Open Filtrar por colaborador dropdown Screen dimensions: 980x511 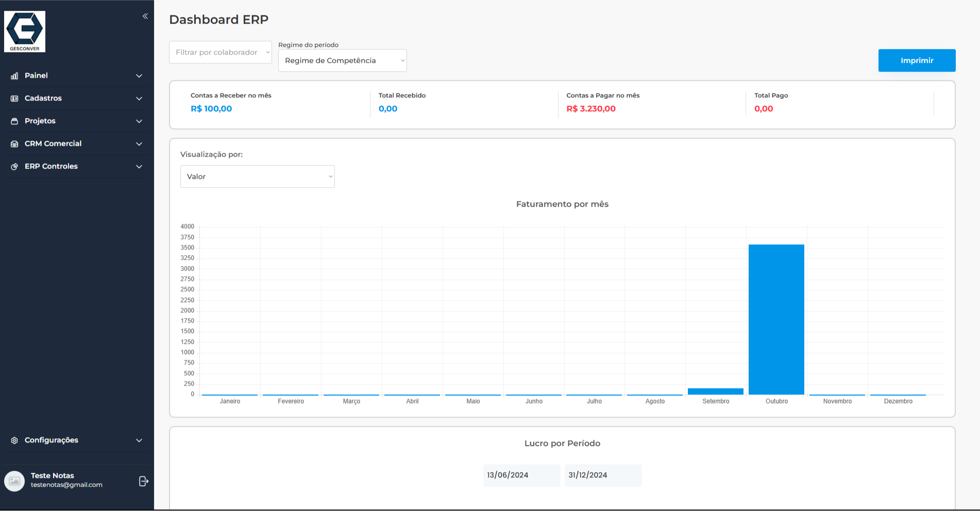coord(221,52)
